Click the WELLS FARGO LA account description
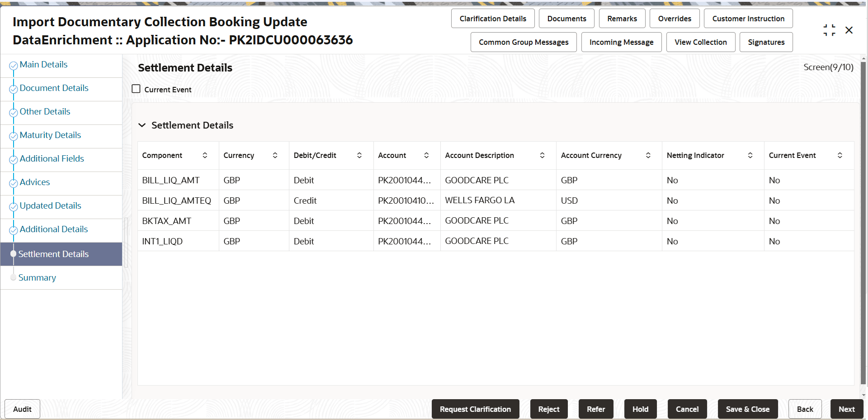 pyautogui.click(x=480, y=200)
